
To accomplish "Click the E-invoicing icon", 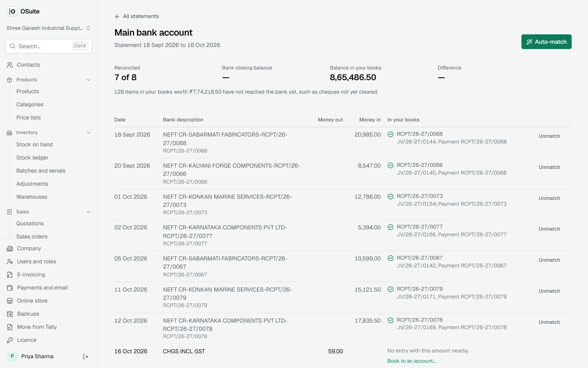I will [10, 275].
